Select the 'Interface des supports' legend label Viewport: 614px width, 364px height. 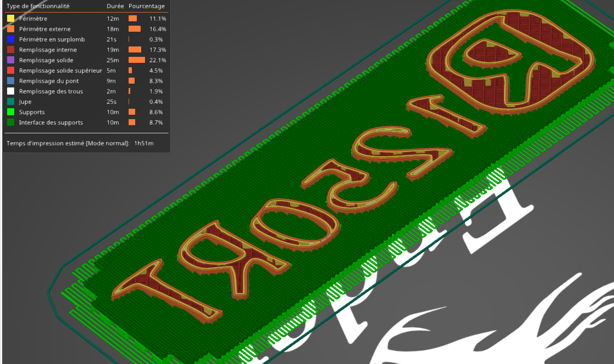(x=51, y=122)
